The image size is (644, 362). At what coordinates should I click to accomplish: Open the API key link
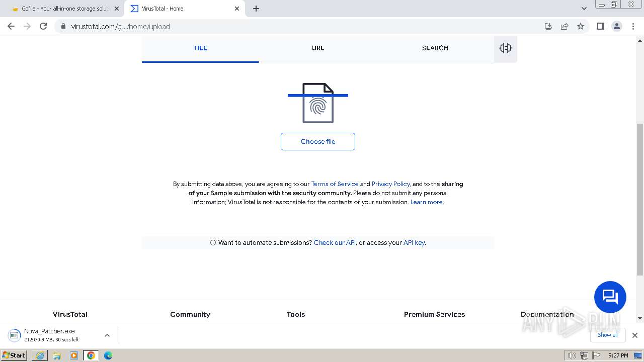[414, 243]
